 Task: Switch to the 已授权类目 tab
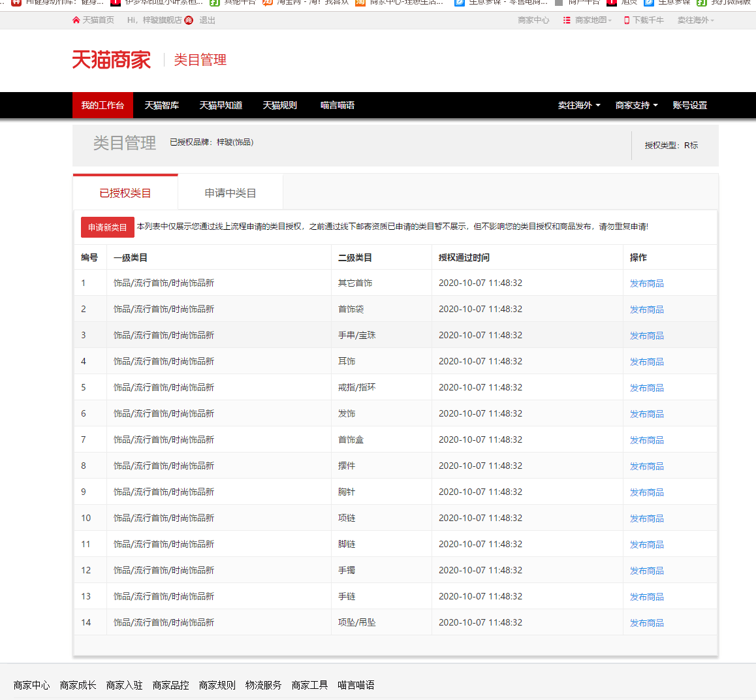(125, 193)
